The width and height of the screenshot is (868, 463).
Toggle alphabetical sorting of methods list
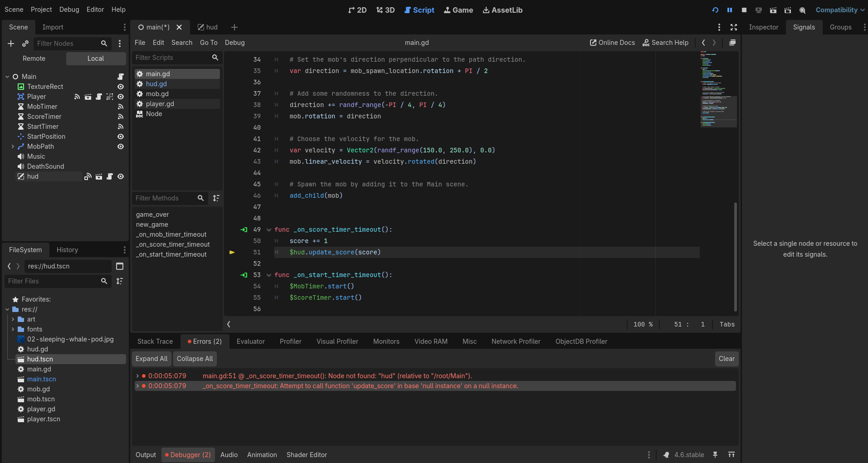point(216,198)
